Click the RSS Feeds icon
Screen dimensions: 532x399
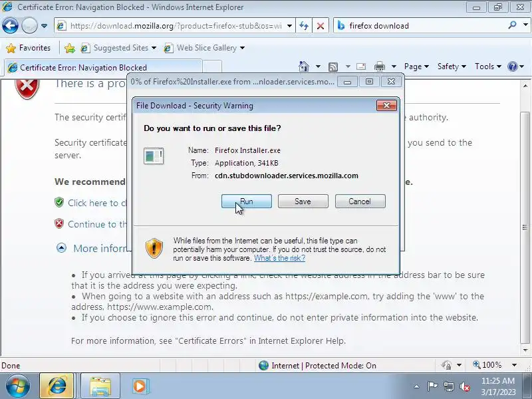tap(333, 67)
